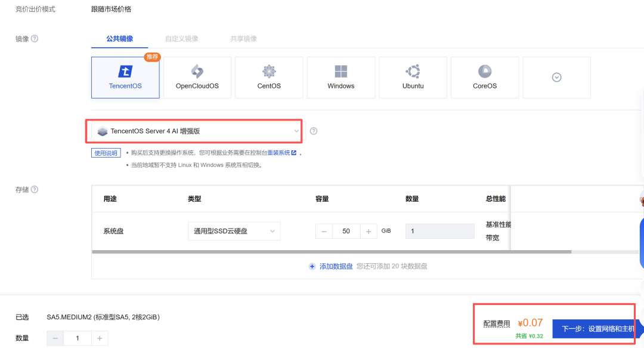Click the plus icon for 添加数据盘
The width and height of the screenshot is (644, 348).
tap(312, 267)
